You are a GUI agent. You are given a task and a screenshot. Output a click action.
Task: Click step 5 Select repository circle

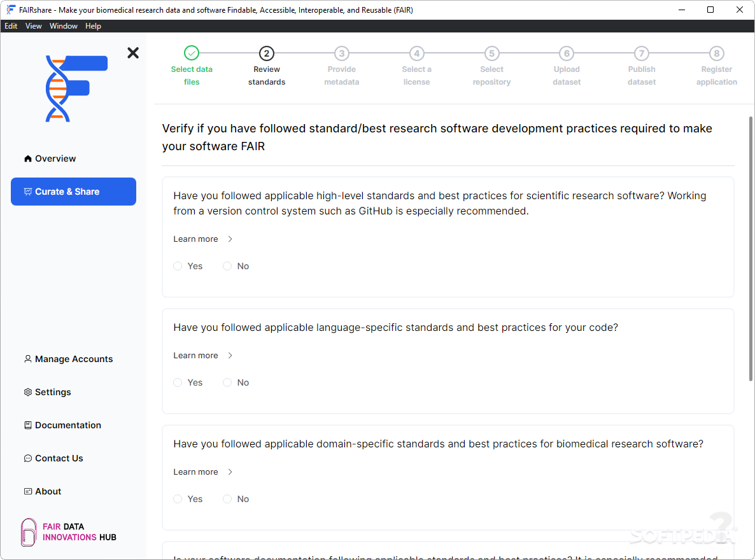491,53
